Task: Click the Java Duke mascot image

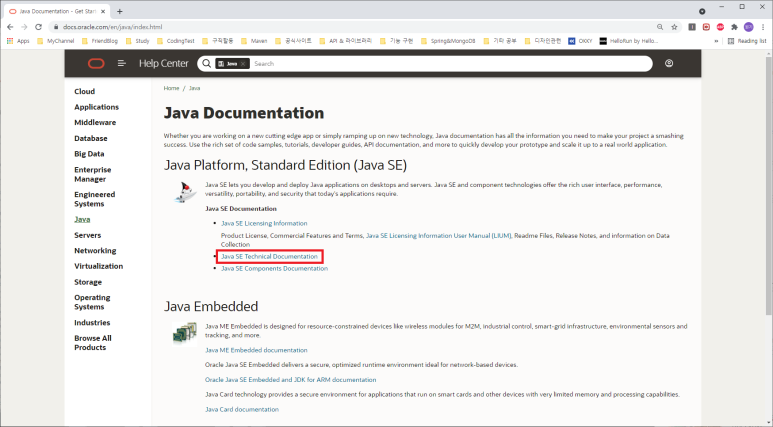Action: (186, 192)
